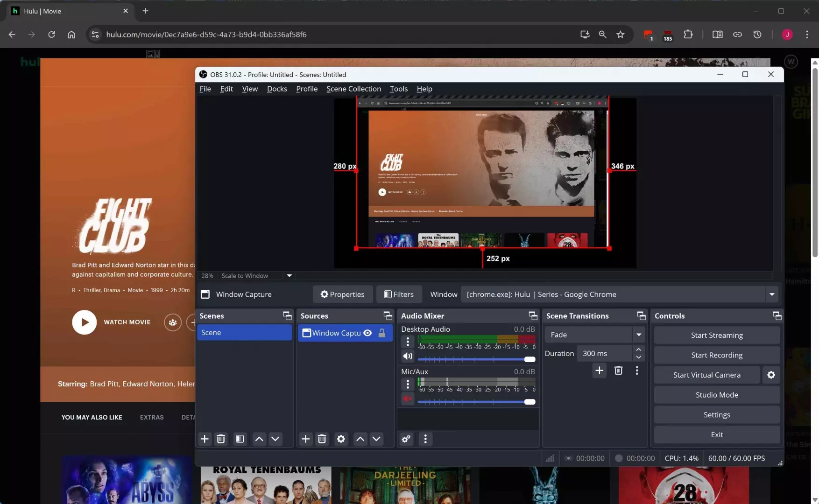This screenshot has width=819, height=504.
Task: Move scene up arrow in Scenes dock
Action: pyautogui.click(x=259, y=439)
